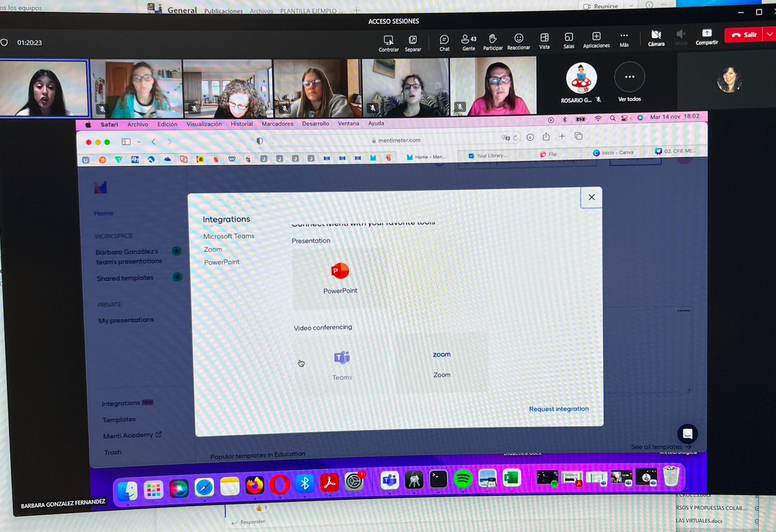Open the Reaccionar emoji reactions
776x532 pixels.
[x=519, y=43]
